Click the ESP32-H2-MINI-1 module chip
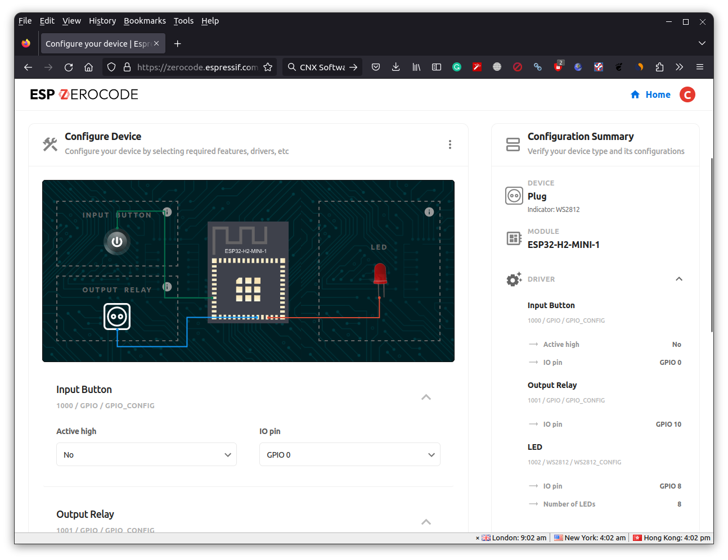Screen dimensions: 728x560 tap(248, 272)
